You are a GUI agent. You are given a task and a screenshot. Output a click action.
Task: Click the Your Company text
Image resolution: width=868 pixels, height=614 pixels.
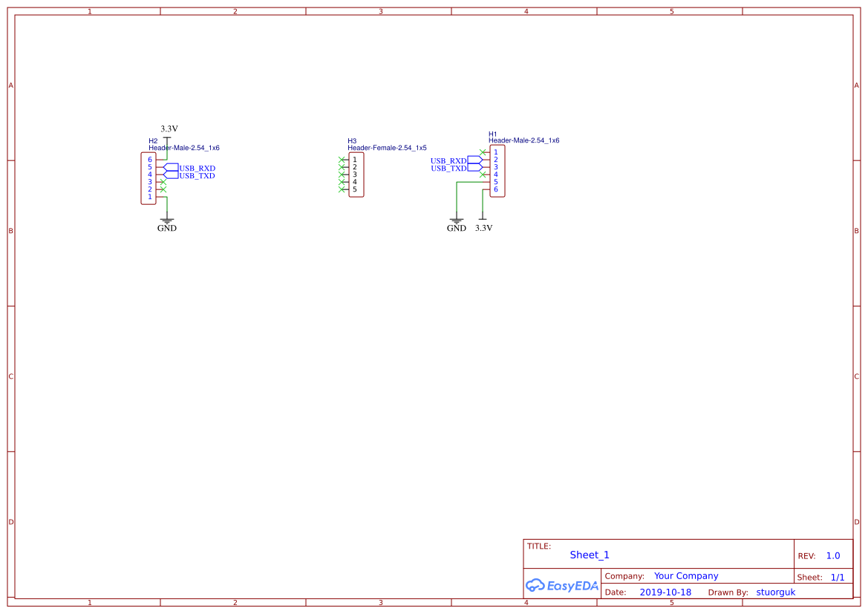tap(685, 575)
